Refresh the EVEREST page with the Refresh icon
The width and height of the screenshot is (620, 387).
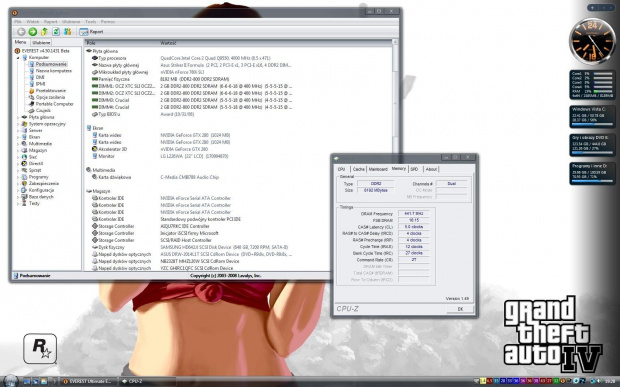56,32
